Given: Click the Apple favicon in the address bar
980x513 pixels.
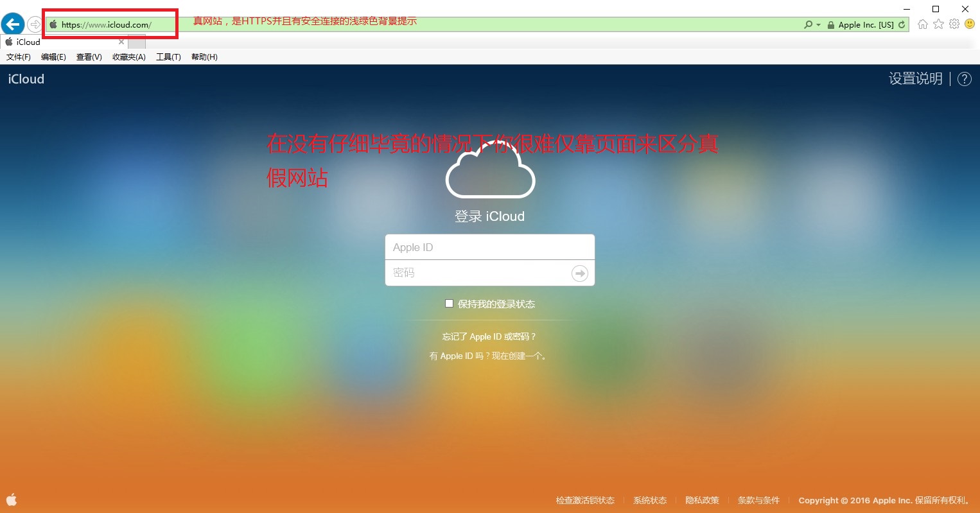Looking at the screenshot, I should (x=53, y=24).
